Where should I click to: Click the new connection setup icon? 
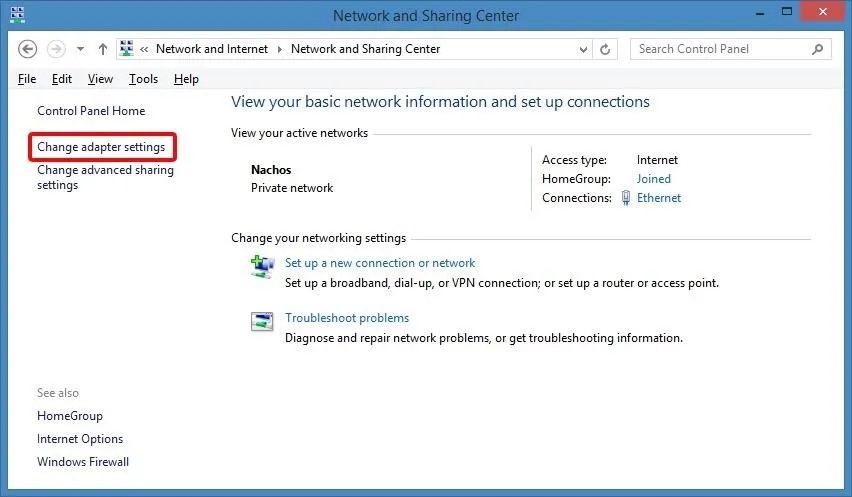(x=262, y=267)
